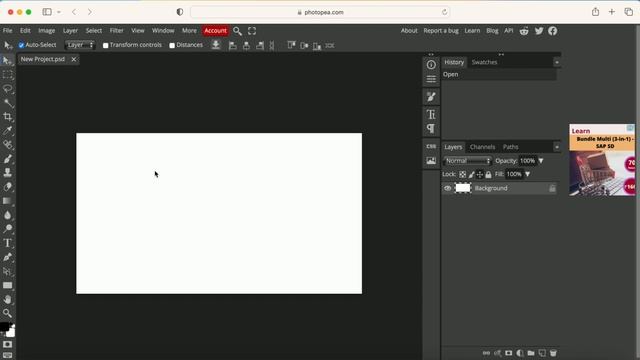Toggle Quick Mask mode icon

[7, 344]
